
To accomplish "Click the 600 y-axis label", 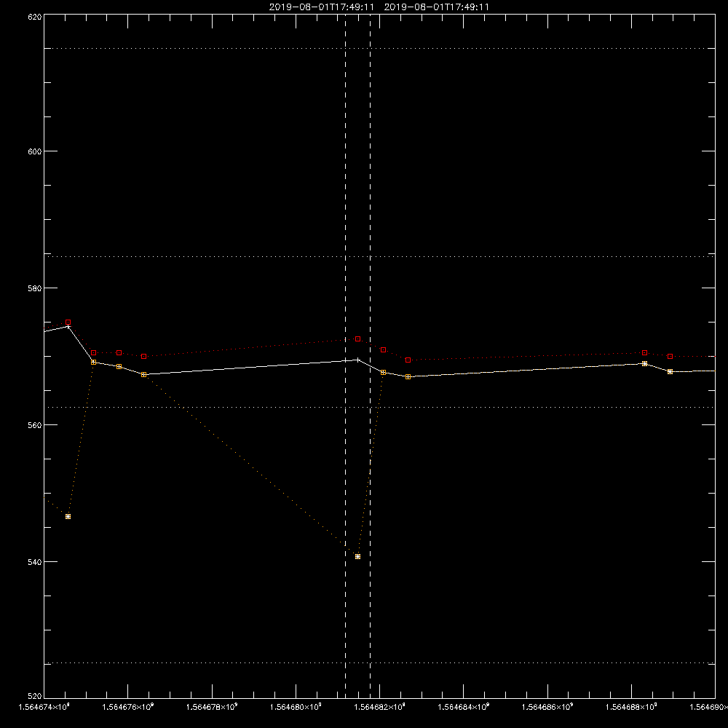I will tap(35, 151).
